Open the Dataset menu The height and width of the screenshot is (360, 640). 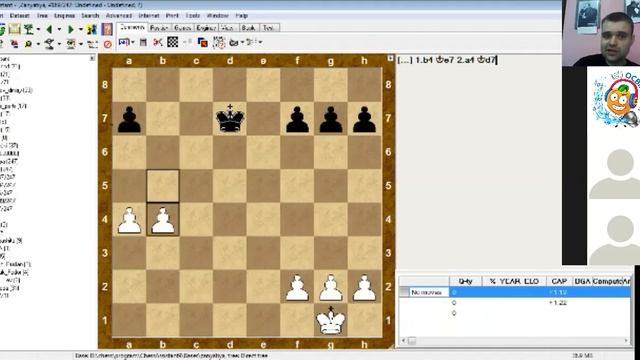tap(20, 16)
